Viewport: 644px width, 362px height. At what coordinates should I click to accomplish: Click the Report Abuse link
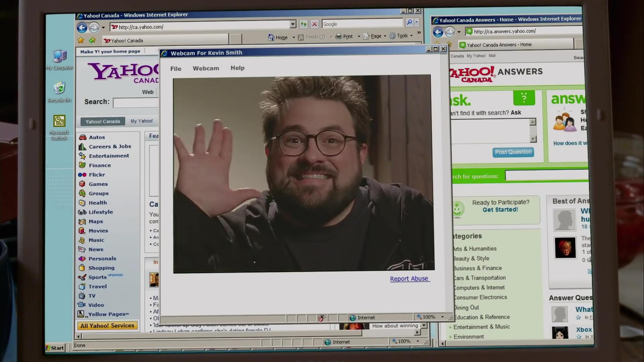409,279
